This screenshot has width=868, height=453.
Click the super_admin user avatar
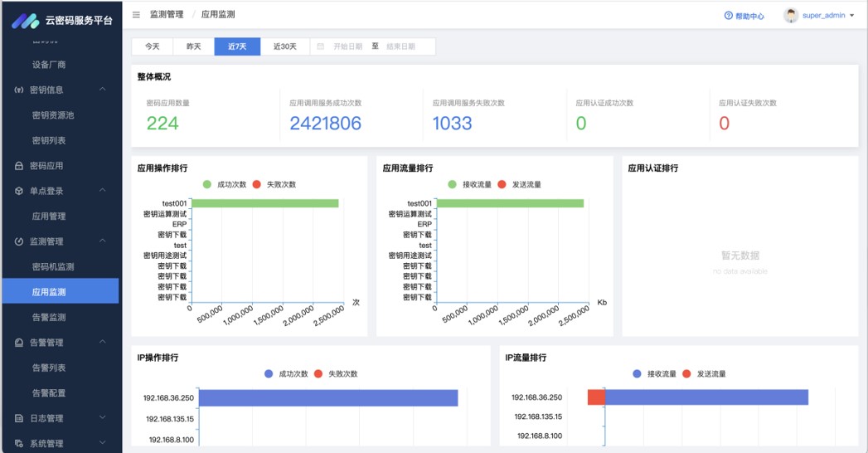(x=791, y=16)
